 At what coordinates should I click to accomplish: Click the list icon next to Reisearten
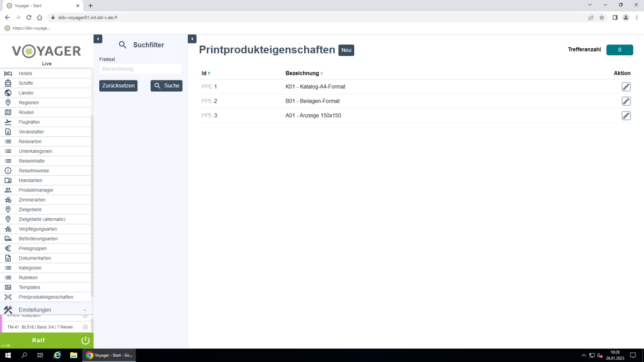point(8,142)
